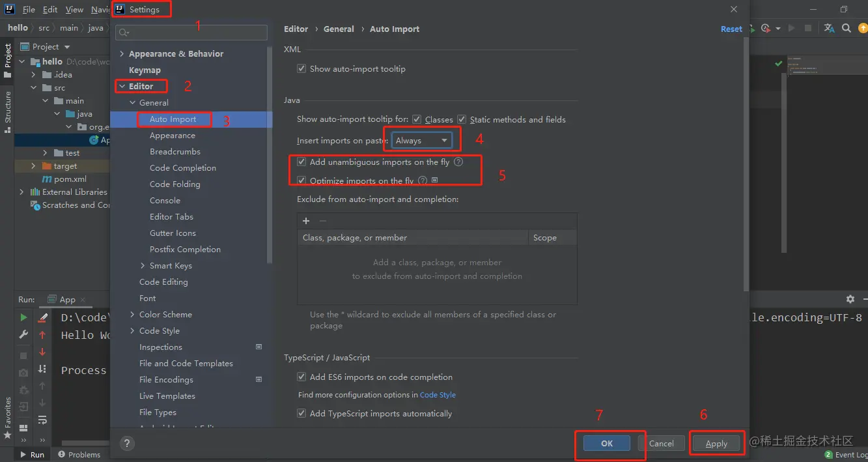This screenshot has width=868, height=462.
Task: Click the help question mark button in Settings
Action: 127,443
